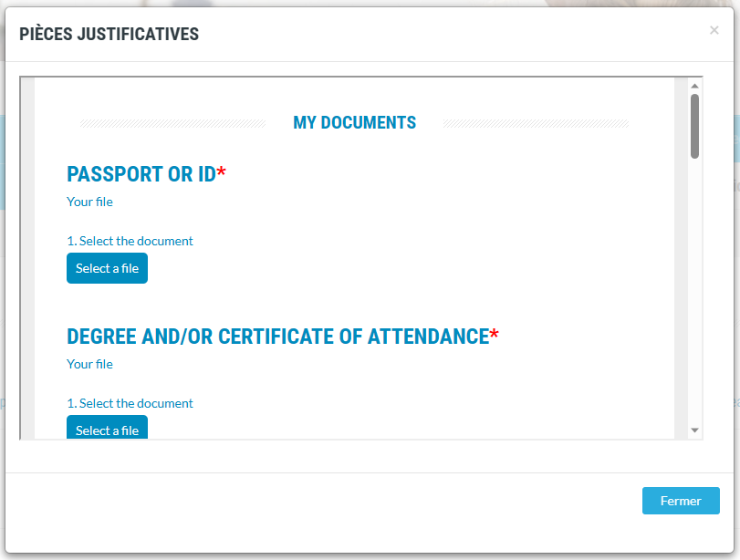Viewport: 740px width, 560px height.
Task: Click the Fermer button
Action: click(681, 501)
